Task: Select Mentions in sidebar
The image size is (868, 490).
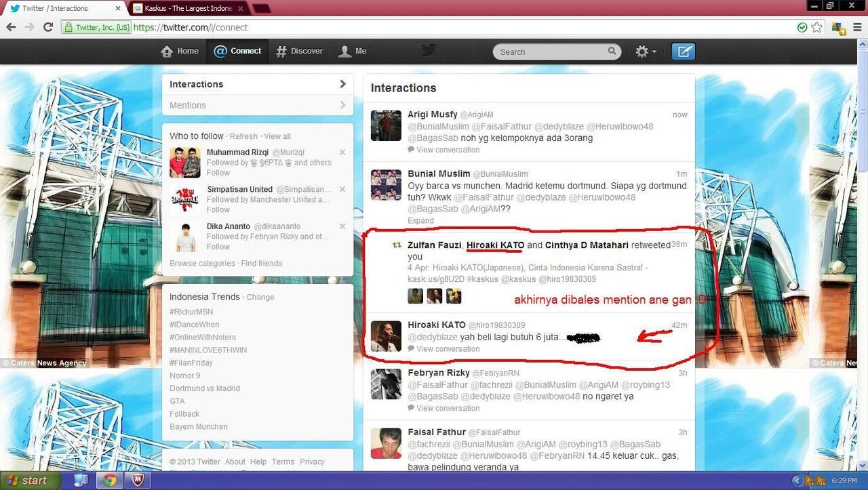Action: (x=258, y=105)
